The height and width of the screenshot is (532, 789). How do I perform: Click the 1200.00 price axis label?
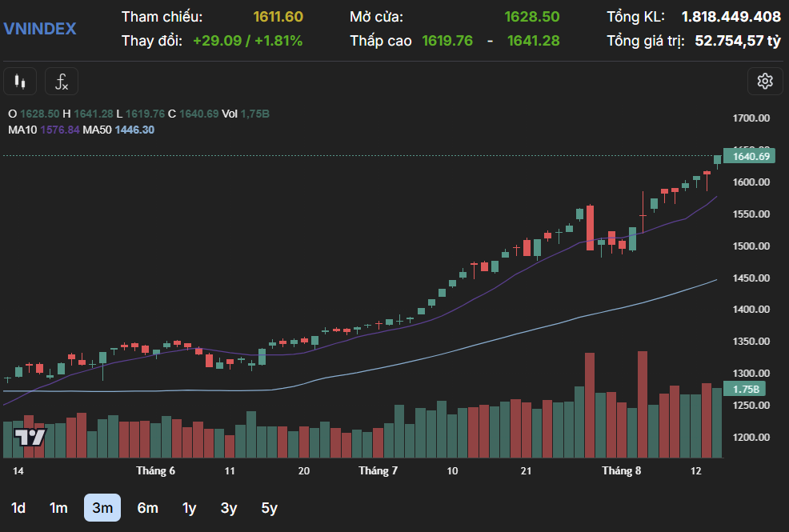click(x=751, y=438)
